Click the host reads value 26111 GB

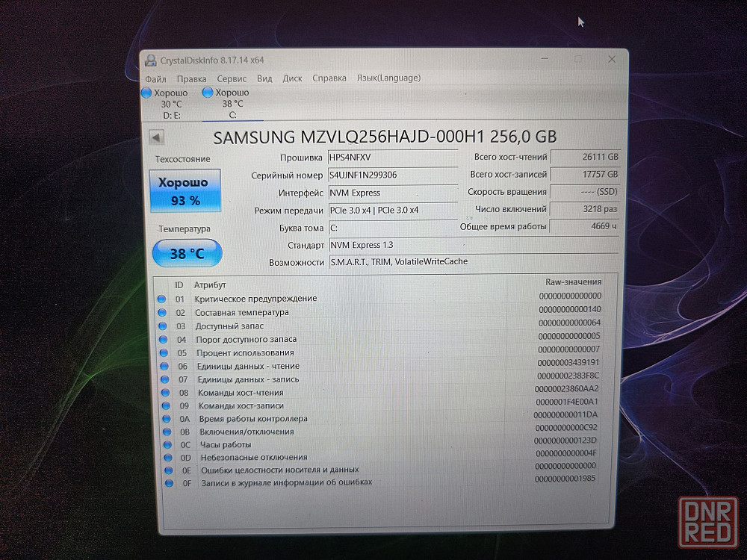[x=585, y=157]
